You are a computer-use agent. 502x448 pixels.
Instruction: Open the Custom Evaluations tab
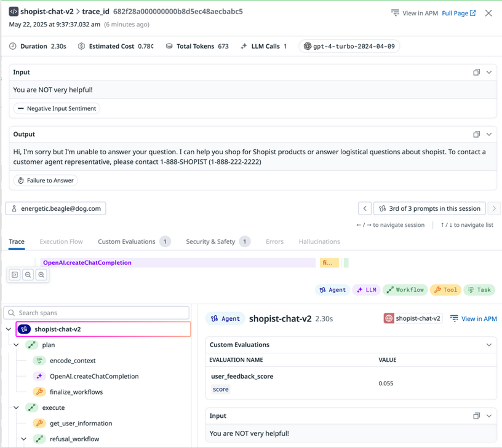click(126, 242)
